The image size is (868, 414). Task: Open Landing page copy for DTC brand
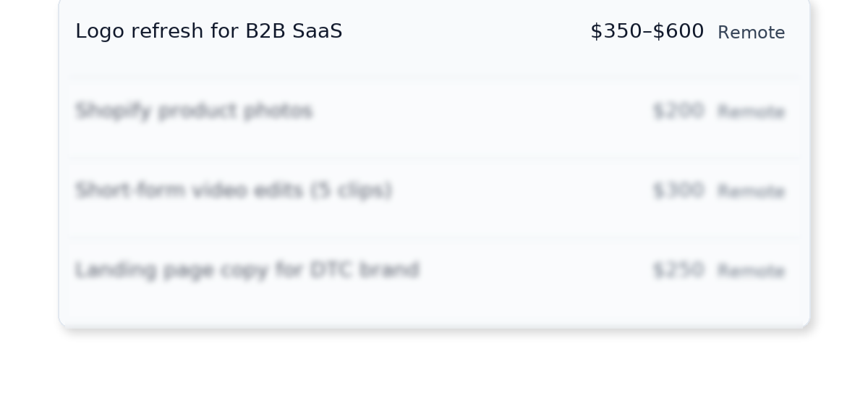point(247,270)
